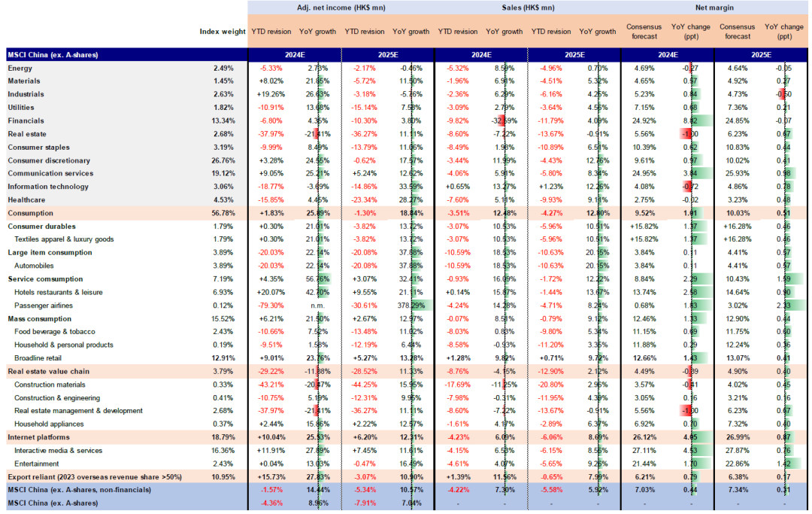Click Information technology 2025E growth "33.59%"
Screen dimensions: 812x514
pyautogui.click(x=411, y=187)
